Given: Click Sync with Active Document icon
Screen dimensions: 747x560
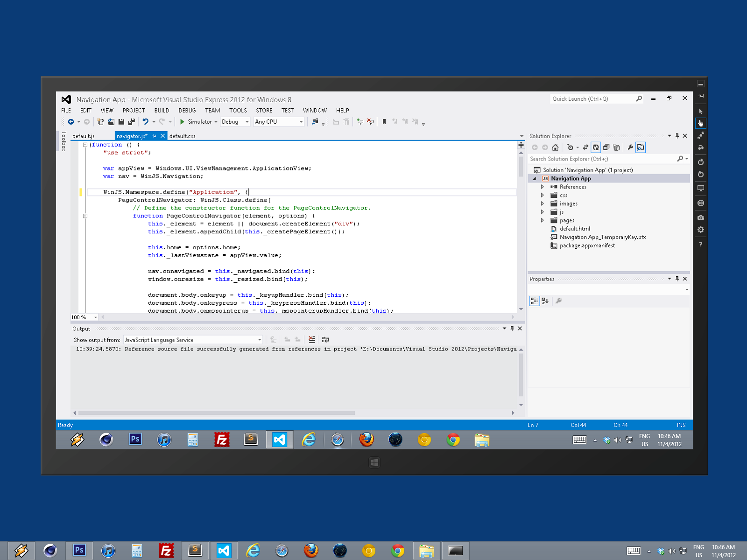Looking at the screenshot, I should [x=585, y=147].
